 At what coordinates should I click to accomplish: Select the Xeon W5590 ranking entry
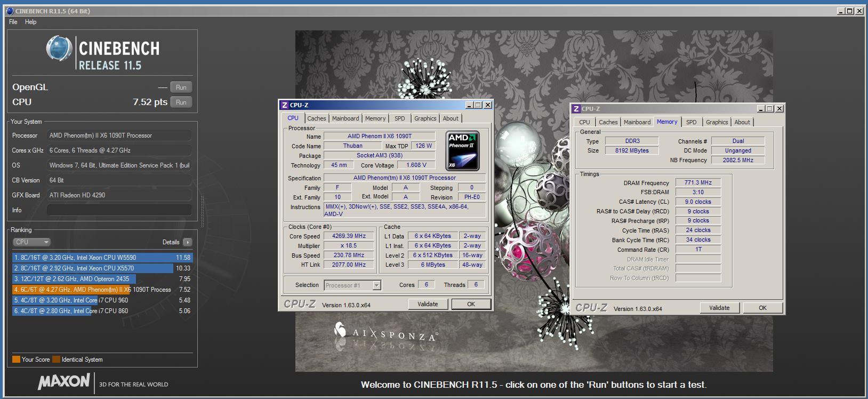(102, 258)
